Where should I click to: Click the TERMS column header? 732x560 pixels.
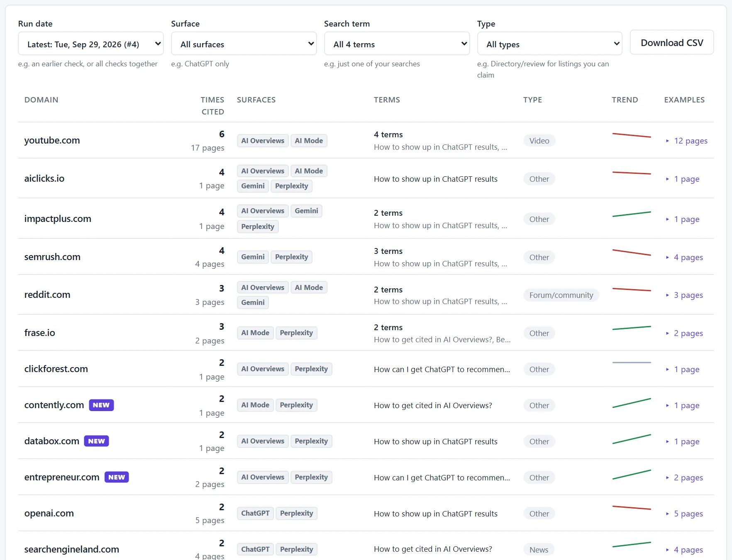click(387, 100)
